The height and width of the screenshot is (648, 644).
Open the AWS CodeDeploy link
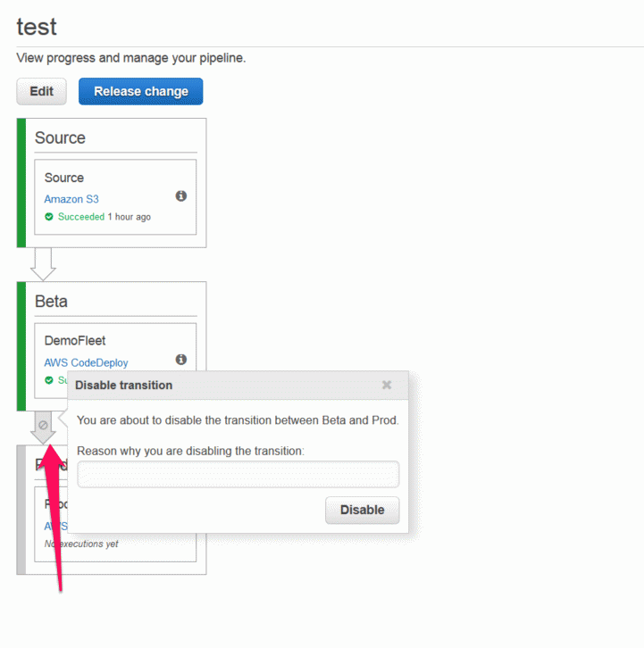pyautogui.click(x=86, y=363)
